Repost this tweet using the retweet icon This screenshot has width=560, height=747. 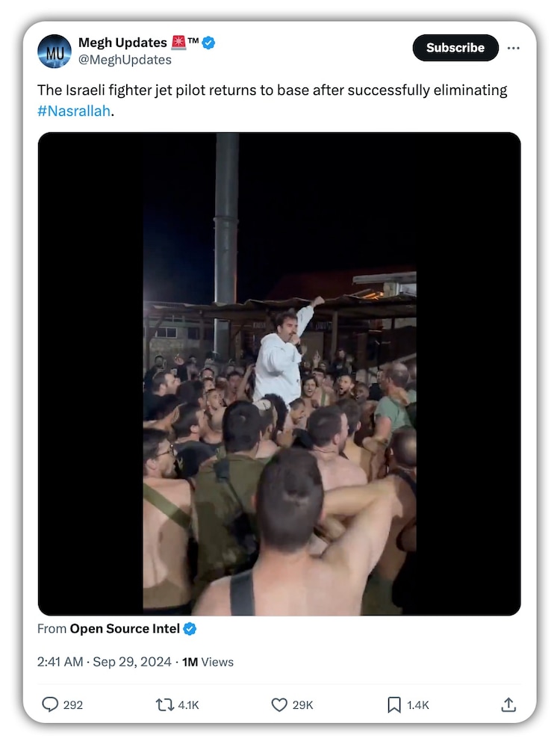click(164, 704)
